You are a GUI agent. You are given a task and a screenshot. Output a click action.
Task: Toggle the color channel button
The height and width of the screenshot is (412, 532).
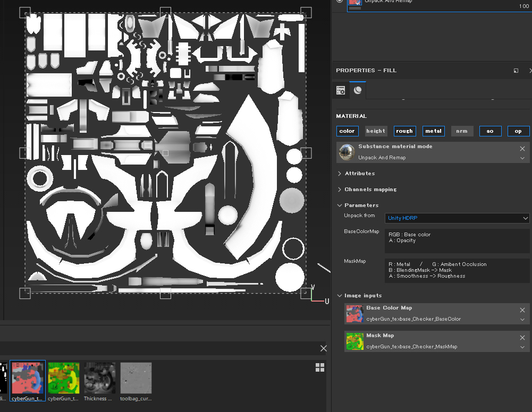click(347, 131)
